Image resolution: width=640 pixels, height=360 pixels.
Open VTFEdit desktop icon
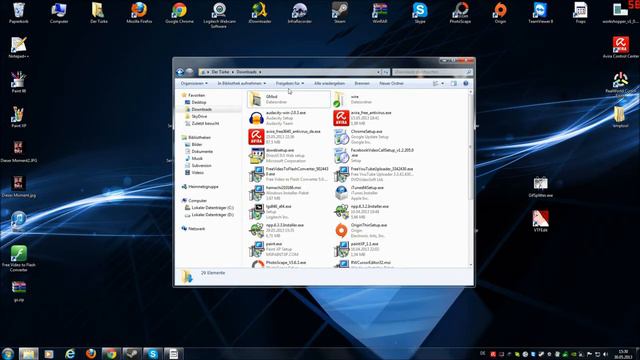coord(540,221)
